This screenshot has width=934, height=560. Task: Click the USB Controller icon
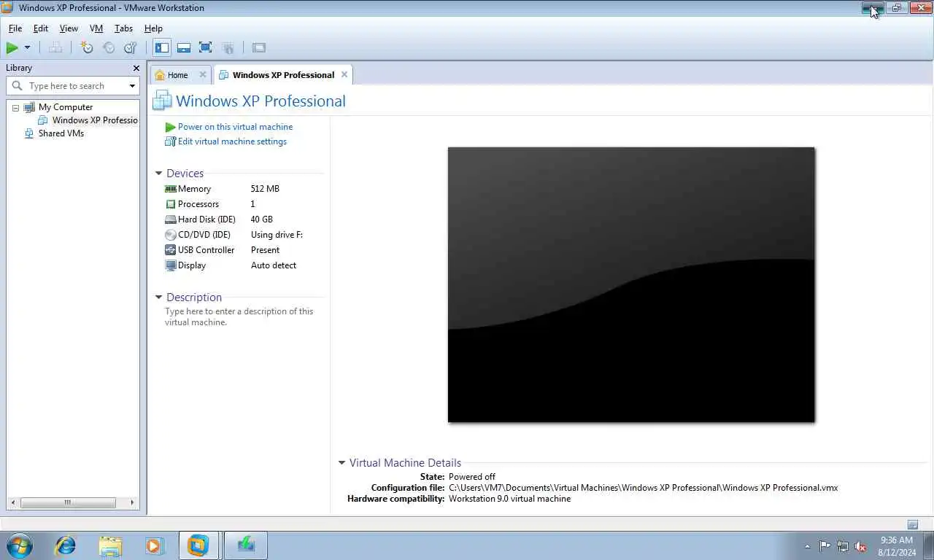click(171, 250)
